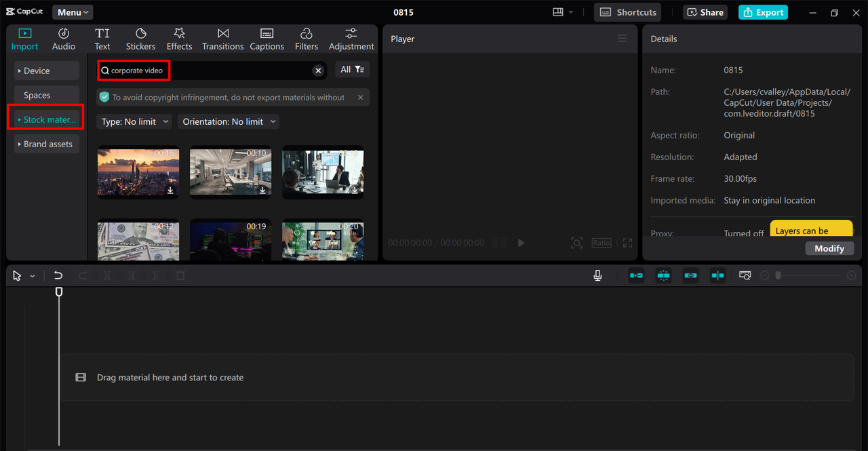Image resolution: width=868 pixels, height=451 pixels.
Task: Choose the Select cursor tool
Action: tap(18, 276)
